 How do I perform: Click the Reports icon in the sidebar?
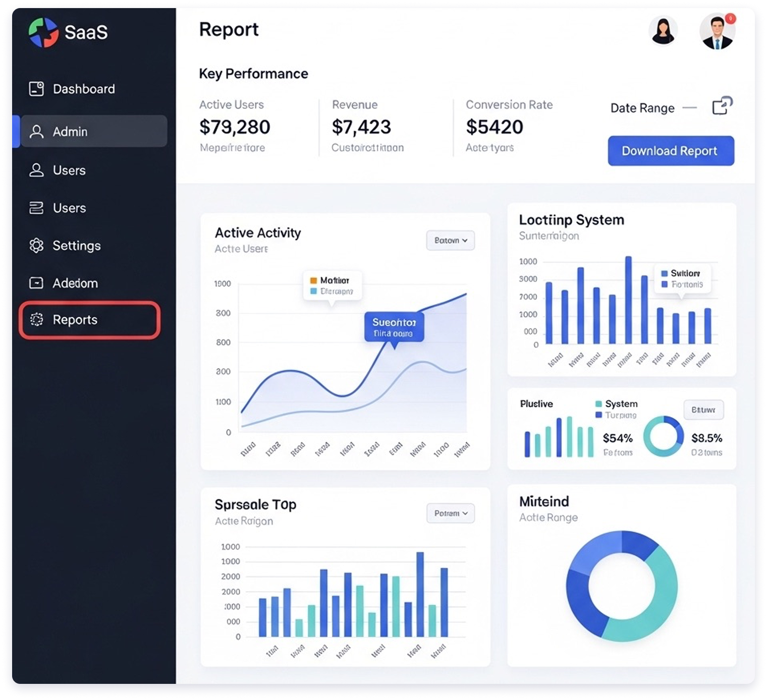36,320
